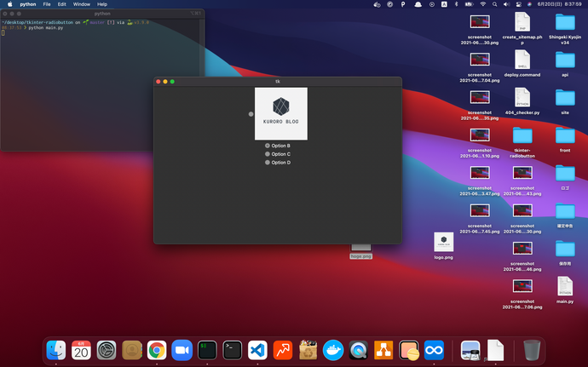The height and width of the screenshot is (367, 588).
Task: Click the hoge.png label behind tk window
Action: point(360,256)
